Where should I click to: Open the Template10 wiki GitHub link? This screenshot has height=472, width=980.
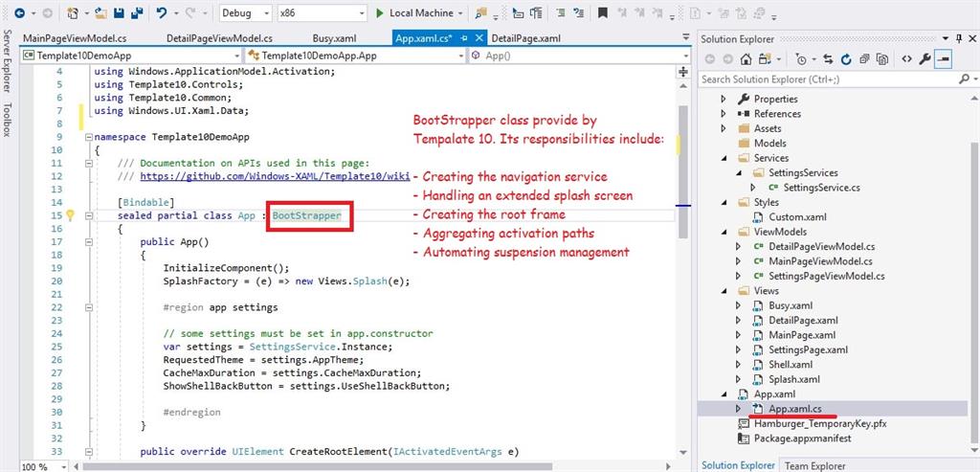click(x=275, y=176)
